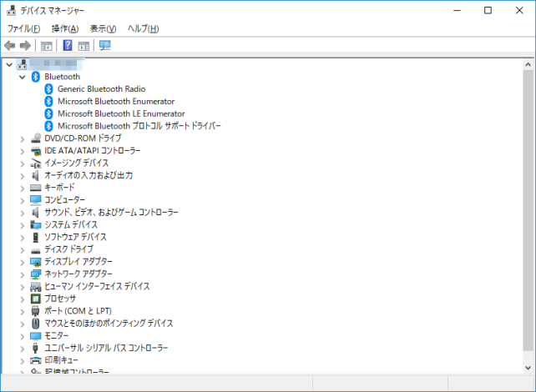
Task: Maximize the Device Manager window
Action: [x=488, y=11]
